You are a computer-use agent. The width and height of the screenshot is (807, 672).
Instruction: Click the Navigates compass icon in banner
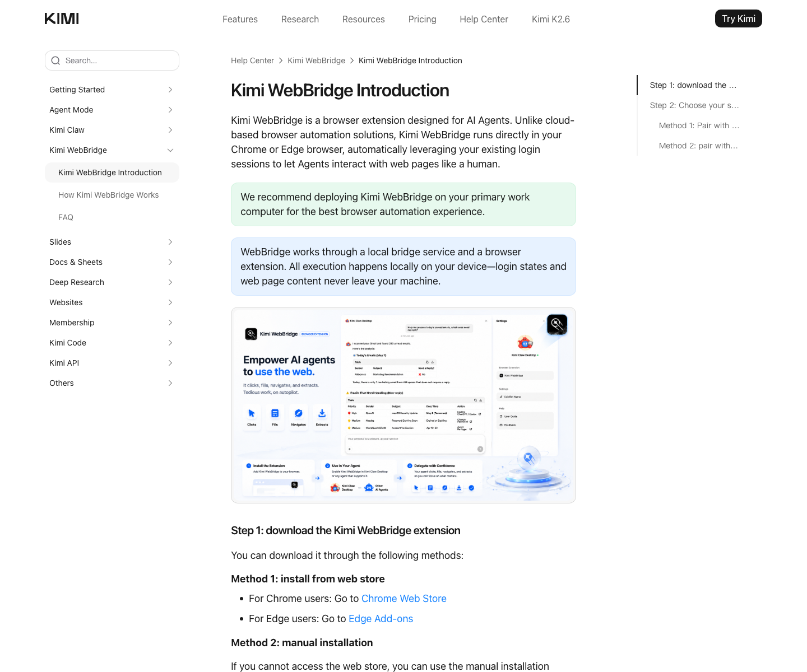(299, 413)
